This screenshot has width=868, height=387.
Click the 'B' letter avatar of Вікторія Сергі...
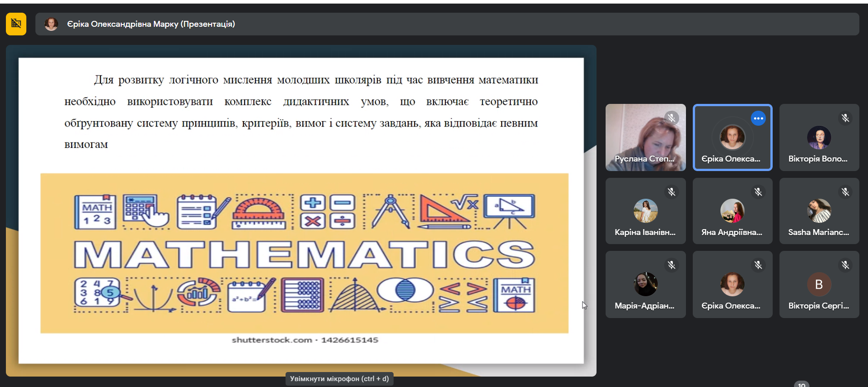click(819, 284)
